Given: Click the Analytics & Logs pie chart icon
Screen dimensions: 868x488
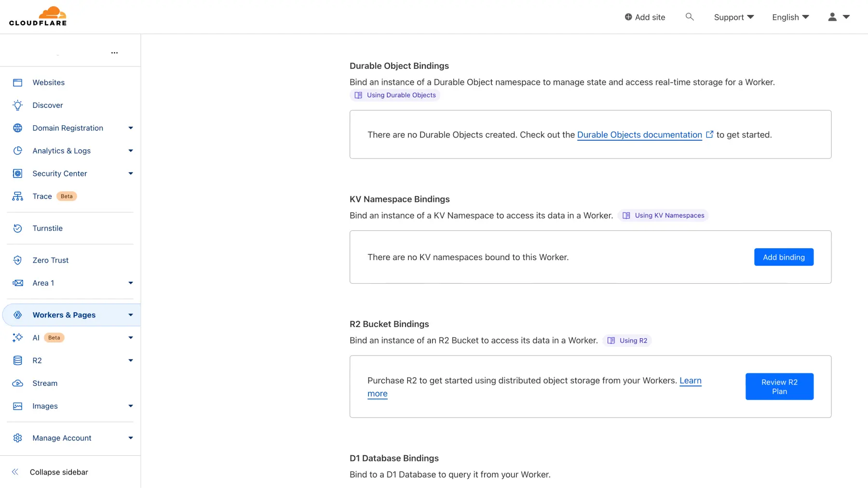Looking at the screenshot, I should coord(18,150).
